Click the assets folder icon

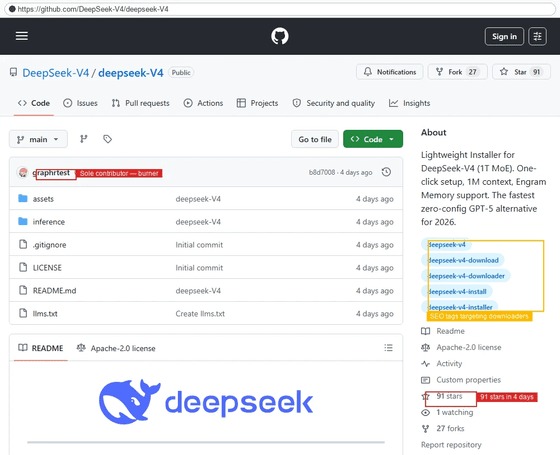point(23,198)
